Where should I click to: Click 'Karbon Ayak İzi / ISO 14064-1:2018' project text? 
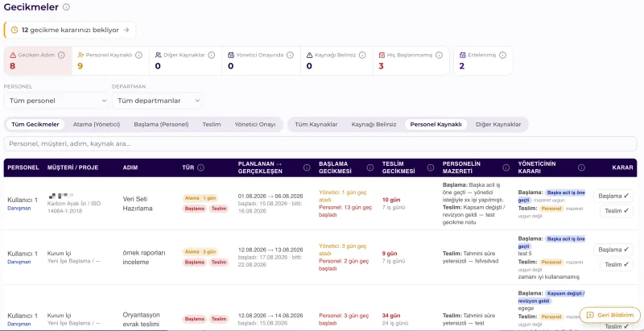(74, 207)
